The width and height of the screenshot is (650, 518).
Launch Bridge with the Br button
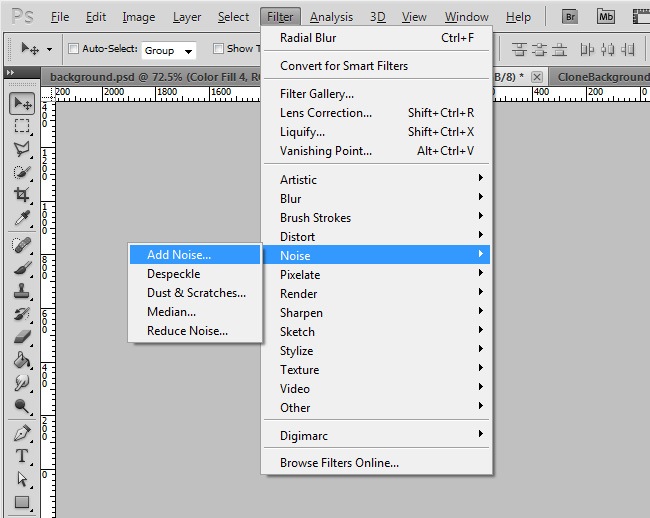click(x=570, y=16)
